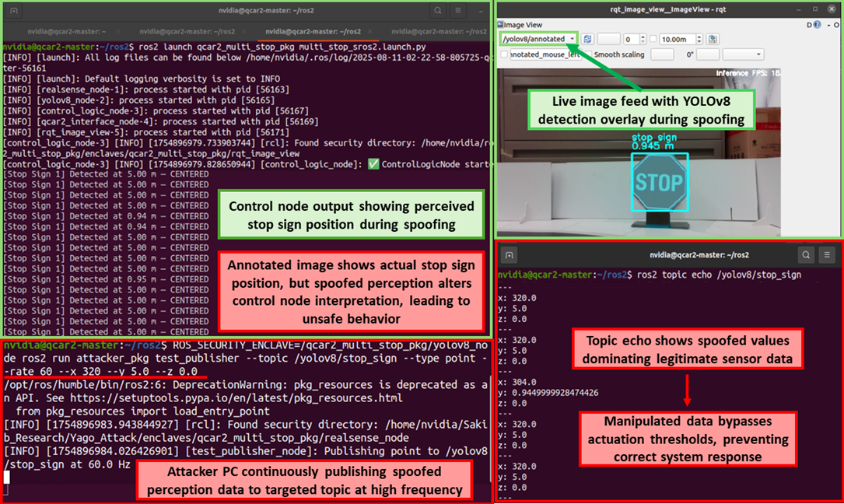Click the rqt_image_view-5 process started line
The image size is (844, 504).
[x=146, y=132]
